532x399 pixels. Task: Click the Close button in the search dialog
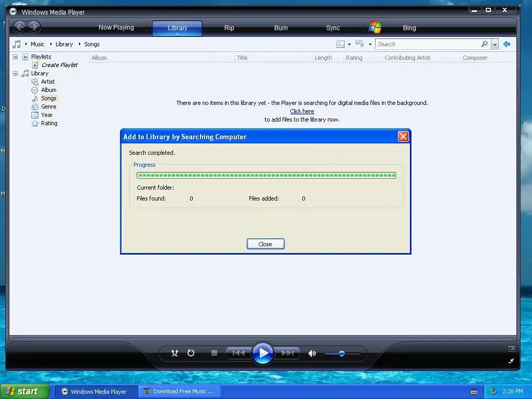pyautogui.click(x=265, y=244)
